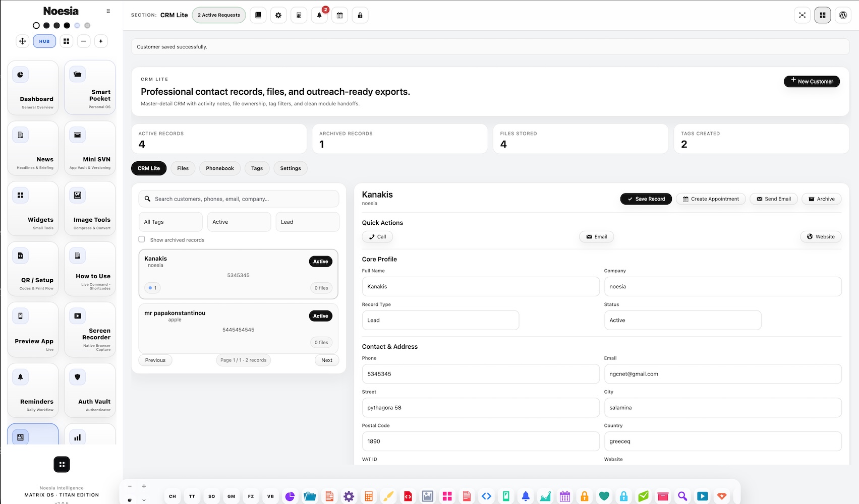Click the gear icon in the top toolbar

pyautogui.click(x=278, y=15)
